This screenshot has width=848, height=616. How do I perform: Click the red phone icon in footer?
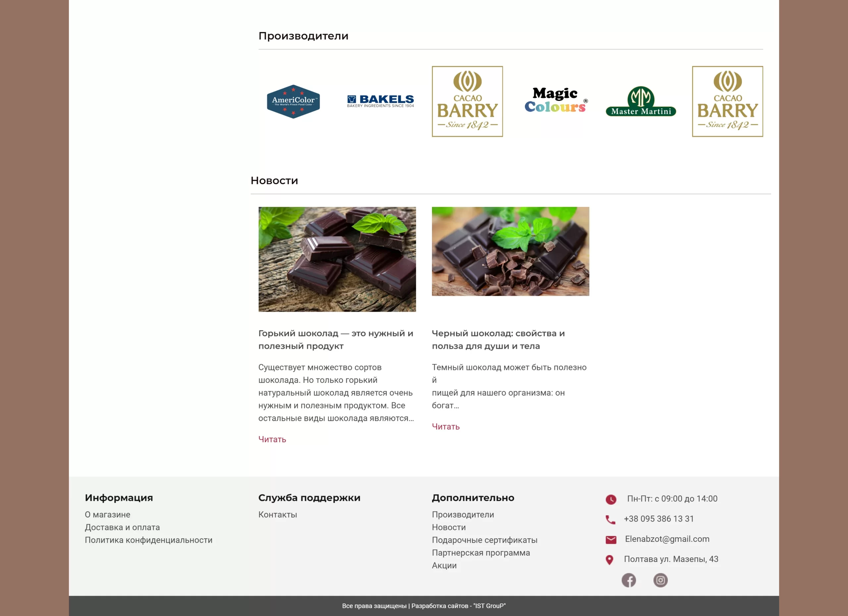coord(610,519)
